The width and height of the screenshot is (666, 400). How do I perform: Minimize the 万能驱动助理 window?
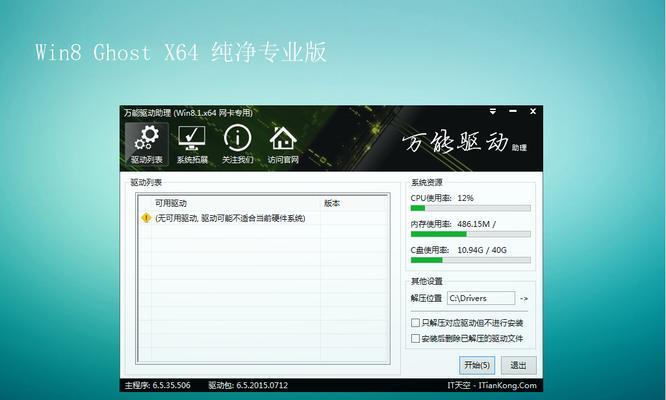(x=513, y=111)
